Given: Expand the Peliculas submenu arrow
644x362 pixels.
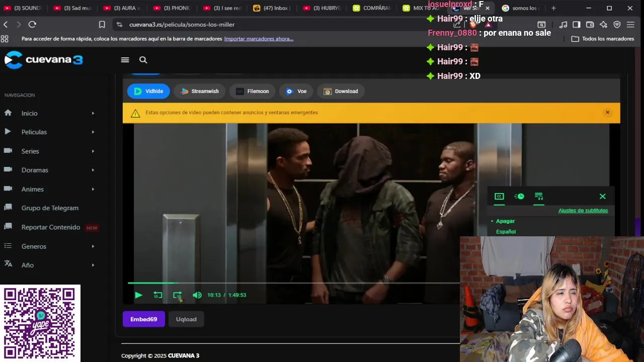Looking at the screenshot, I should [x=93, y=132].
